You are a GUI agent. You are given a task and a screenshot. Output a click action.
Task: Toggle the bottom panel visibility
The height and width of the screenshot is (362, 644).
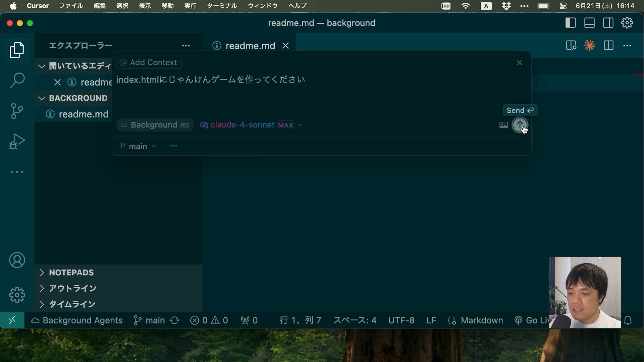589,23
